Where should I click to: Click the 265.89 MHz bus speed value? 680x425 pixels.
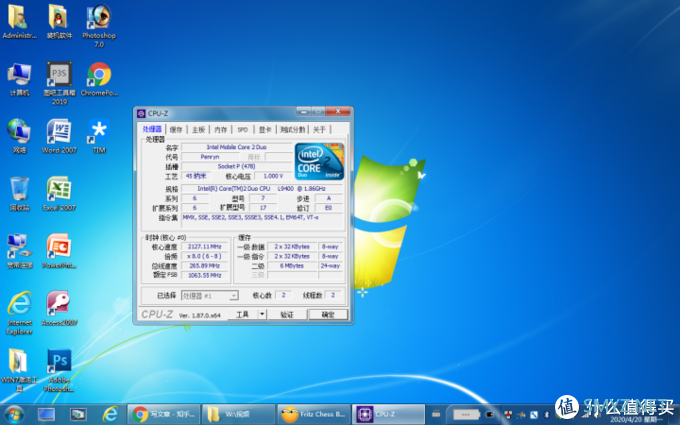pos(204,265)
